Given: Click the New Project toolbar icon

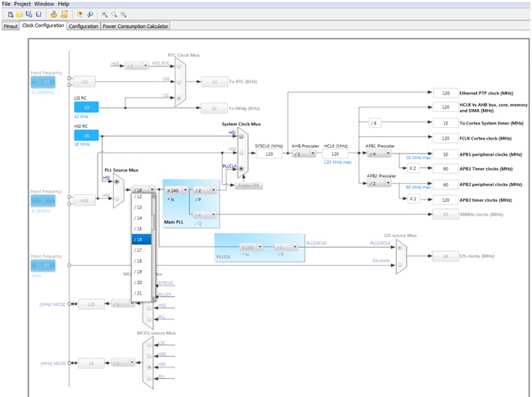Looking at the screenshot, I should pyautogui.click(x=10, y=14).
